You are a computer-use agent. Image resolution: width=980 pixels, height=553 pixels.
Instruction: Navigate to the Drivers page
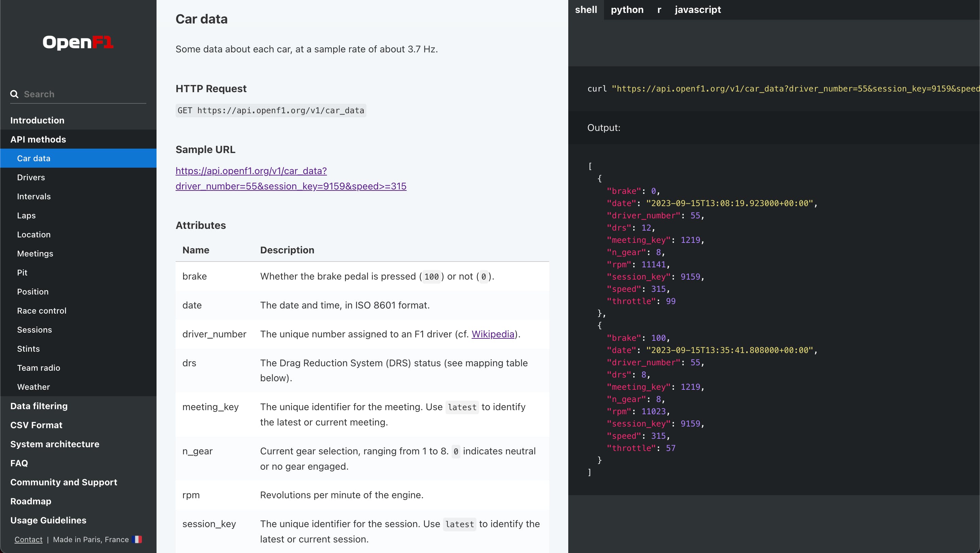coord(31,177)
